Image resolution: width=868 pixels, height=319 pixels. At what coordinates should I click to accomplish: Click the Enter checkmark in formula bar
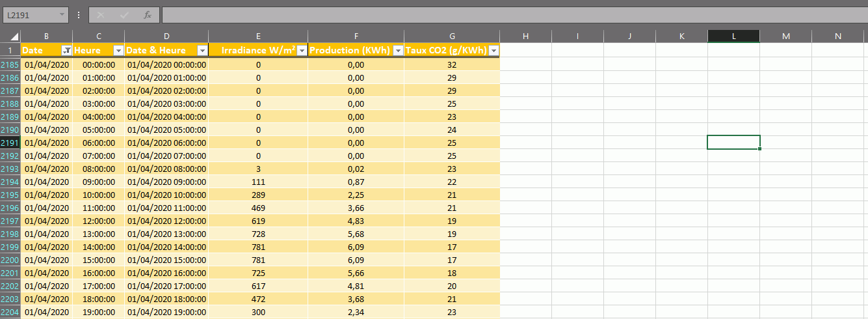point(124,14)
